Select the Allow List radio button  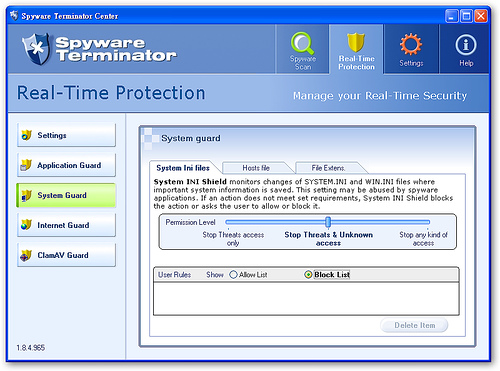(x=233, y=275)
